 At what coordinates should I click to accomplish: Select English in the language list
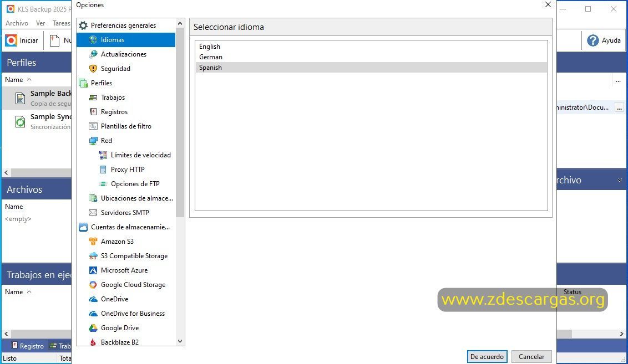click(371, 47)
